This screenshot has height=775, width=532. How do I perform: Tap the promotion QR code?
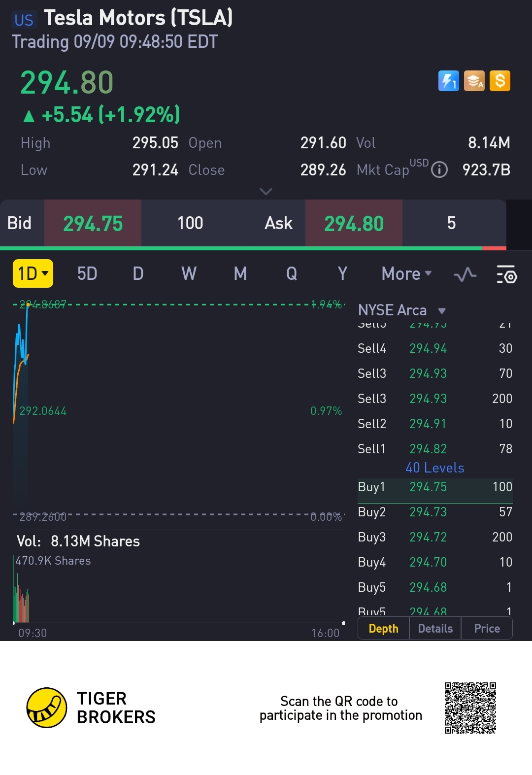click(470, 708)
